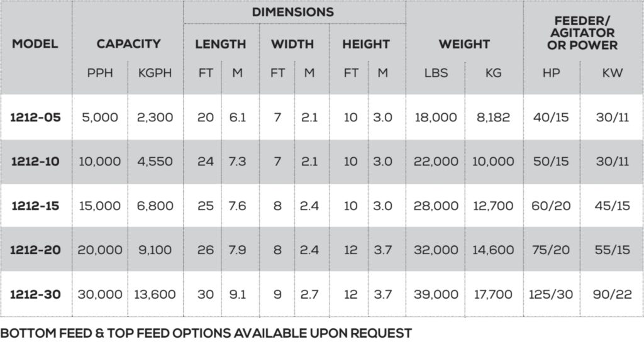This screenshot has height=356, width=644.
Task: Click the KGPH unit subheader
Action: pos(155,73)
